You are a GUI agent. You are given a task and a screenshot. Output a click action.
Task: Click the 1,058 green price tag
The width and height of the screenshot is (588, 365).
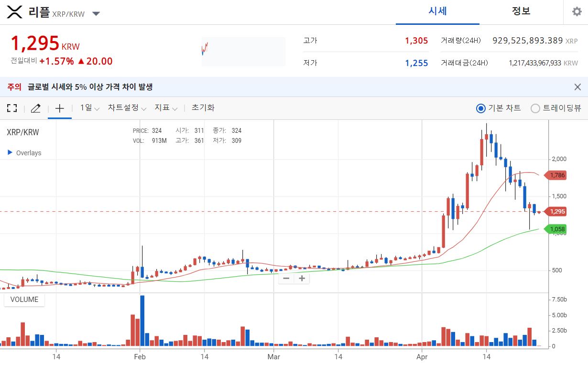pos(556,229)
